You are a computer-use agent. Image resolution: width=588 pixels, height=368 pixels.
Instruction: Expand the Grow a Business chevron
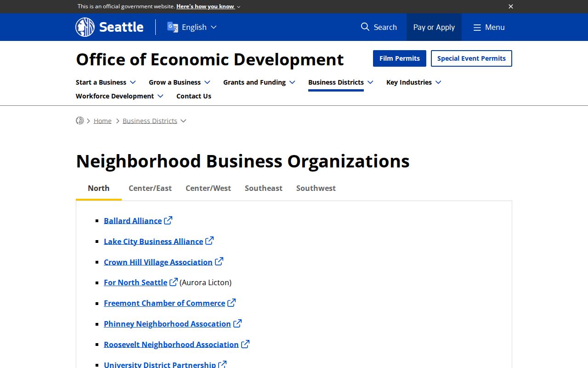coord(207,82)
